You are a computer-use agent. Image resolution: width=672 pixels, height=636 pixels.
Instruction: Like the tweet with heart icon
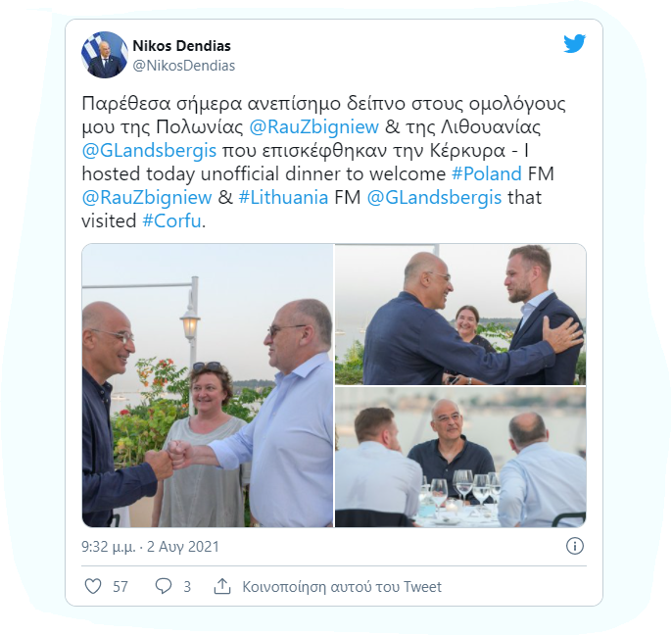(x=93, y=586)
